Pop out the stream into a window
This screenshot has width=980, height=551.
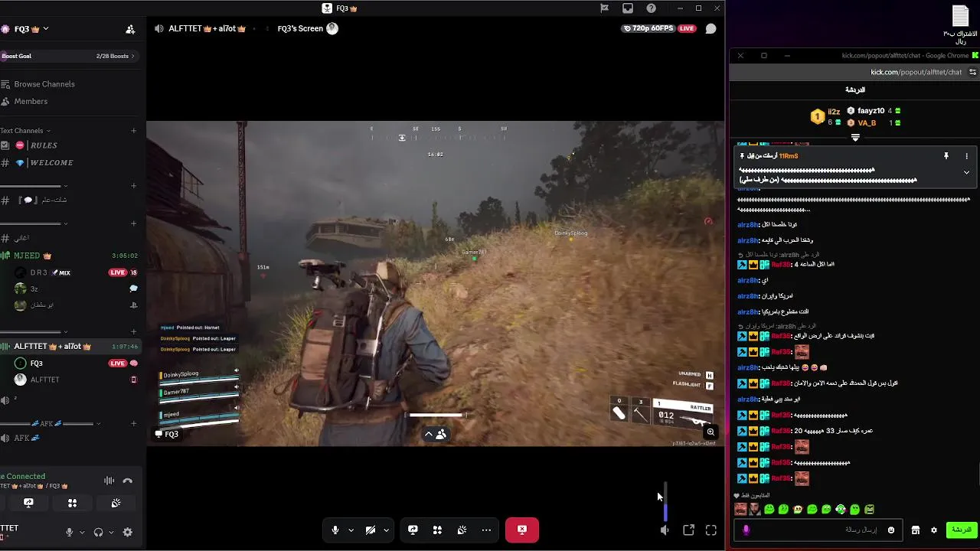tap(688, 530)
